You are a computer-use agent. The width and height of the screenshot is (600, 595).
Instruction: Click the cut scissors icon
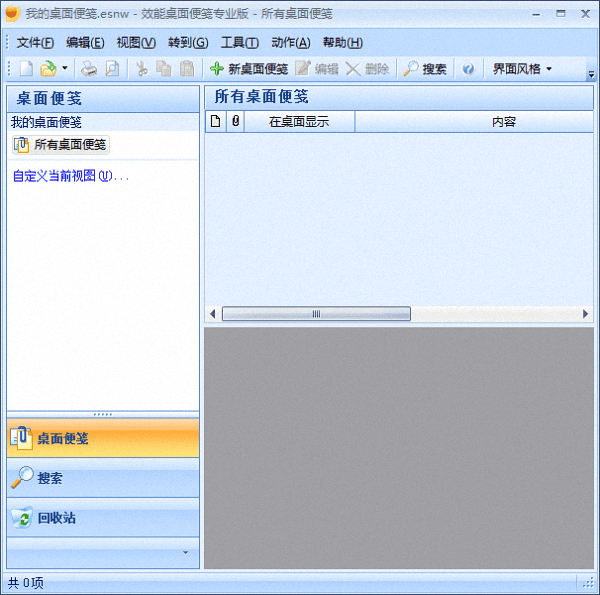tap(142, 69)
